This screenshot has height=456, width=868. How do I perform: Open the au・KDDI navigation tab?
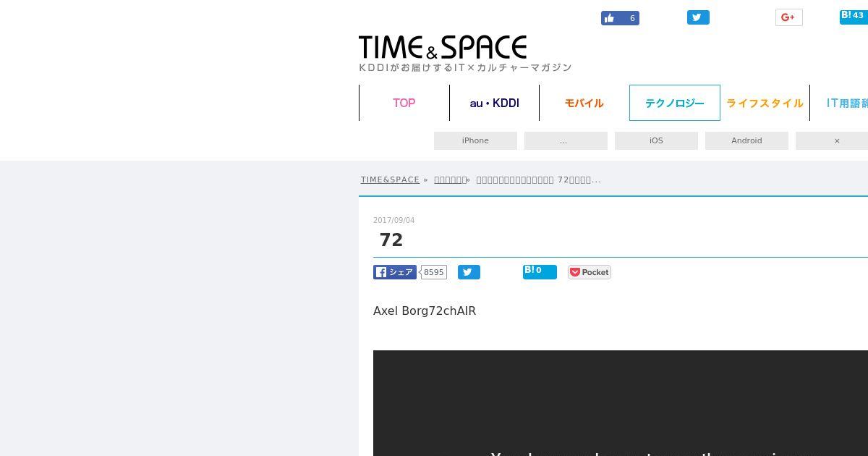(x=494, y=103)
